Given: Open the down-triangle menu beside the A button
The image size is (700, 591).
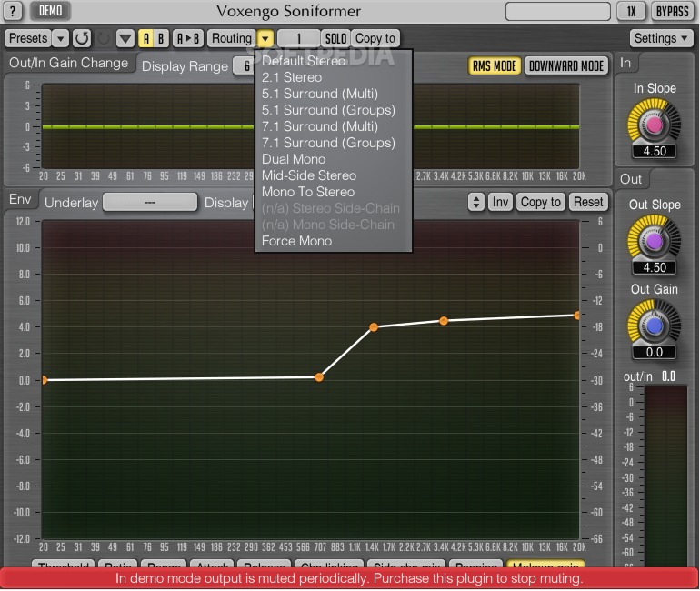Looking at the screenshot, I should pyautogui.click(x=125, y=38).
